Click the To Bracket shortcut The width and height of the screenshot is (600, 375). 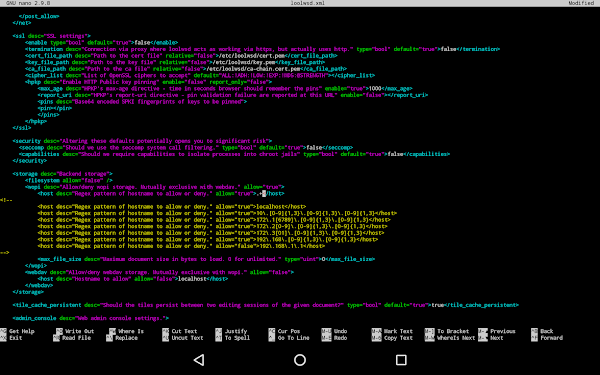click(x=447, y=331)
